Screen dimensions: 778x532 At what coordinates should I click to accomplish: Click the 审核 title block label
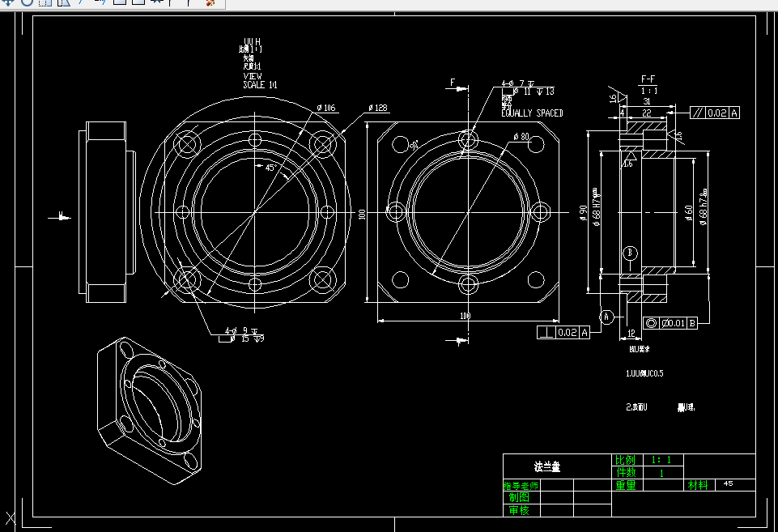tap(519, 510)
